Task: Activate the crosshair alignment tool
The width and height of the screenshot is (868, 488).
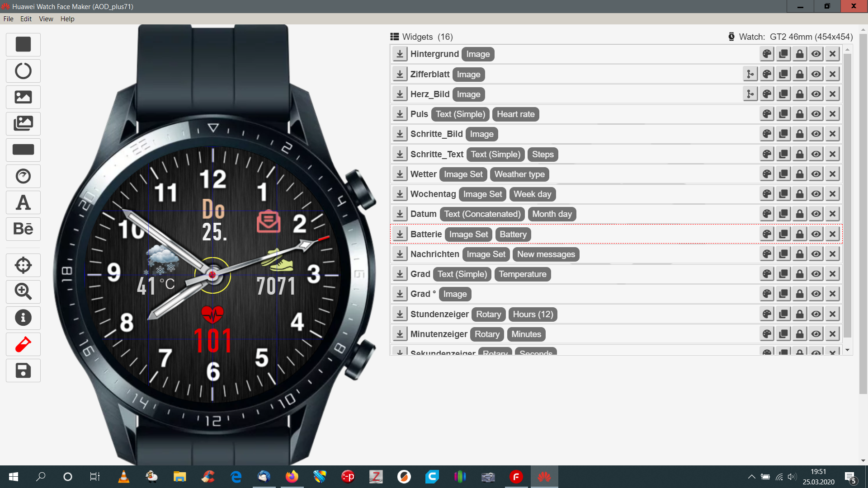Action: [x=23, y=265]
